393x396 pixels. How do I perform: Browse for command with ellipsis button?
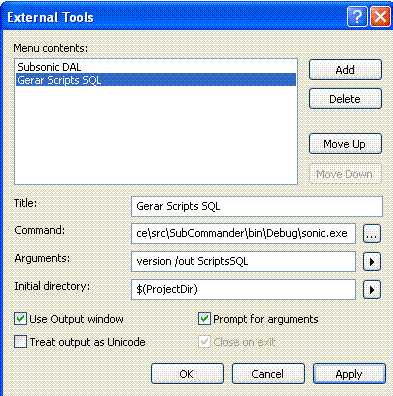372,234
